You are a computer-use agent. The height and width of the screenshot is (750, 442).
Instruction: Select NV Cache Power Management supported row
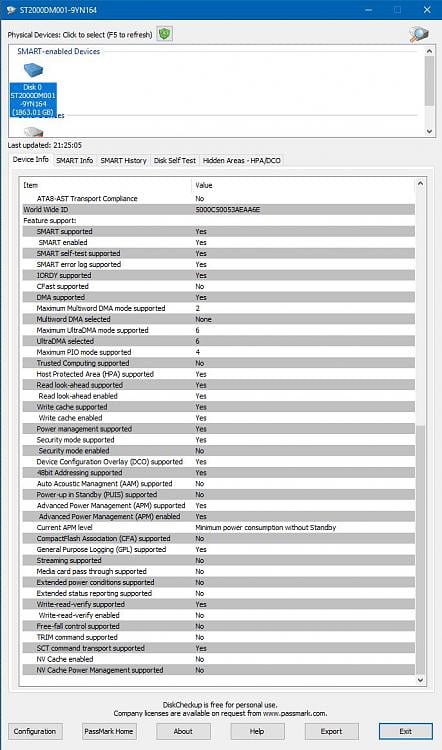218,670
